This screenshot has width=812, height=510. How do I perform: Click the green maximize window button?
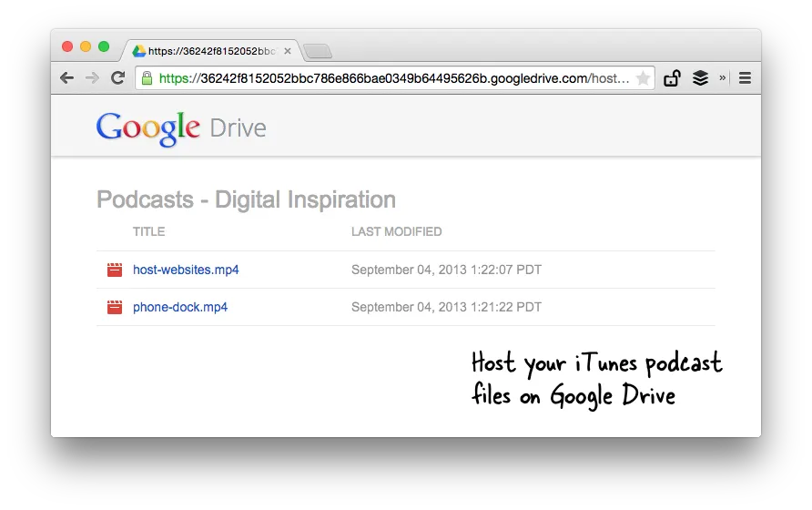click(104, 46)
